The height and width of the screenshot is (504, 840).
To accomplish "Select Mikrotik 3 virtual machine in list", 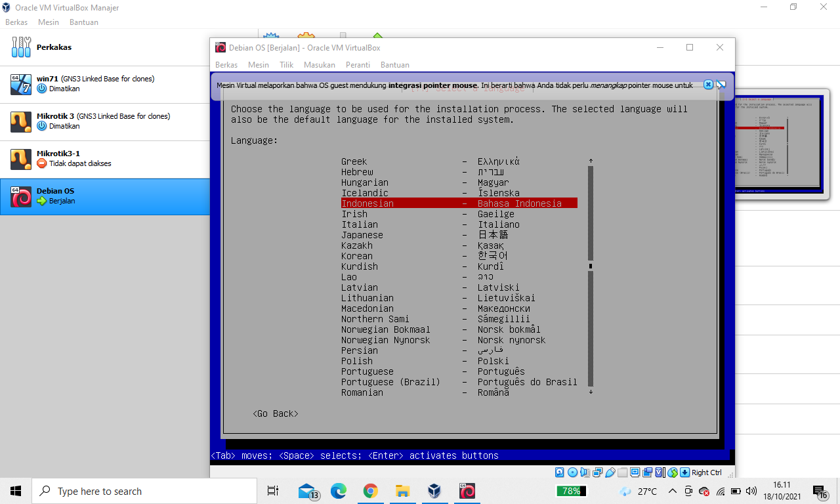I will [105, 122].
